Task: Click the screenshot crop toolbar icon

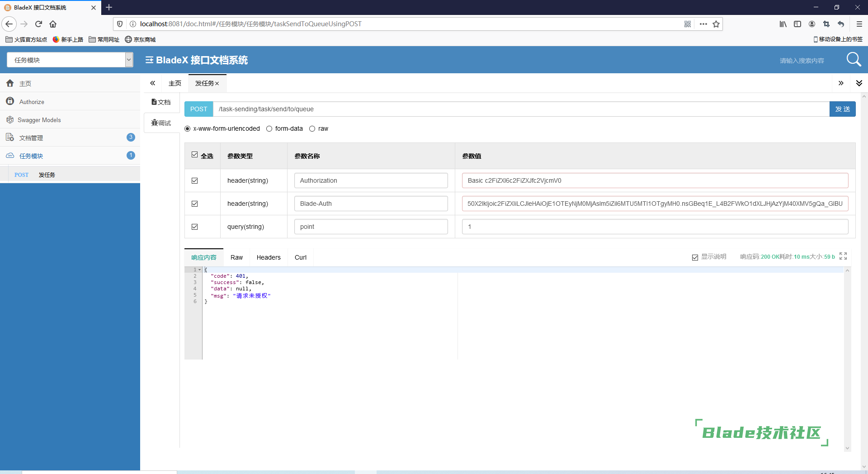Action: 826,24
